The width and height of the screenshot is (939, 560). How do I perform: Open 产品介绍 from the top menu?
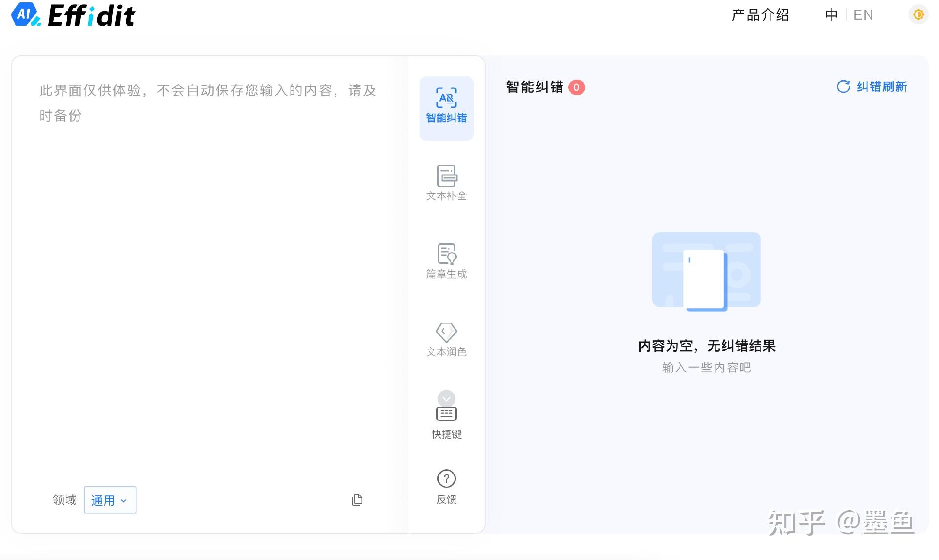point(760,15)
